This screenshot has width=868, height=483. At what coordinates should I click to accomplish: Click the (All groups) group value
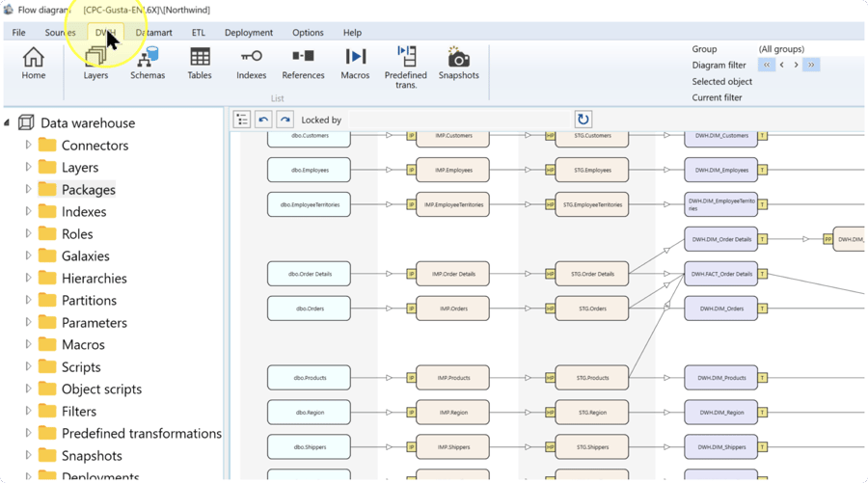pos(781,49)
